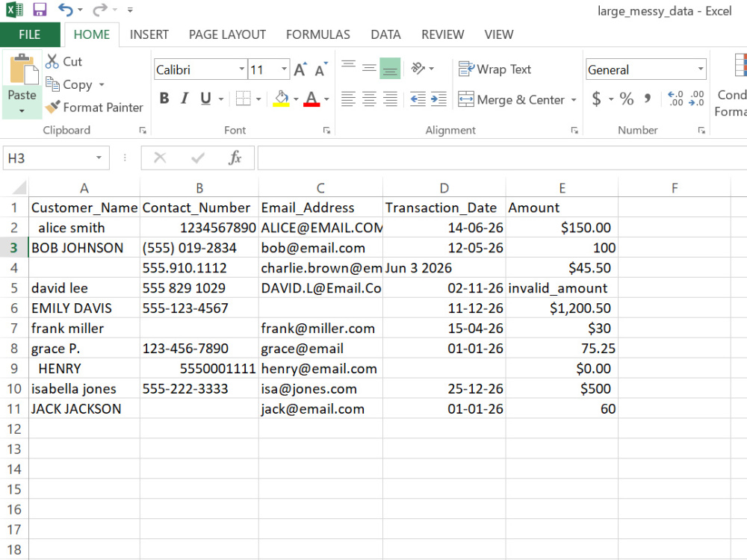Apply accounting dollar format
The image size is (747, 560).
point(596,99)
